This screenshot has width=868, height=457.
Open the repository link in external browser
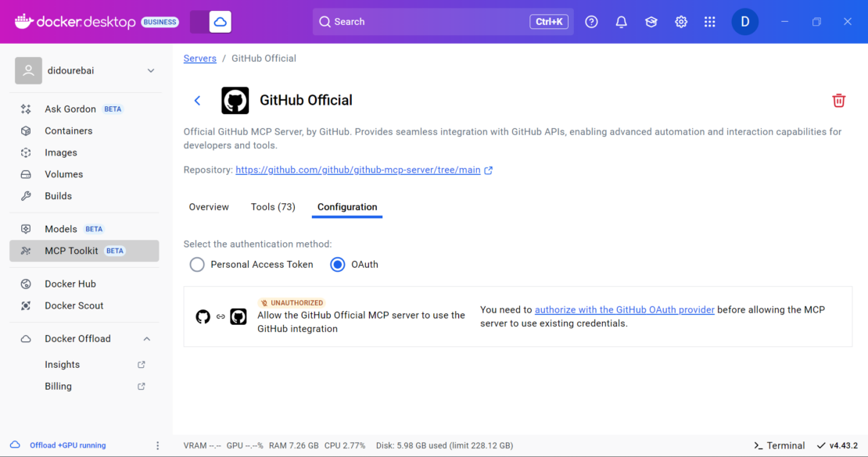pyautogui.click(x=490, y=169)
